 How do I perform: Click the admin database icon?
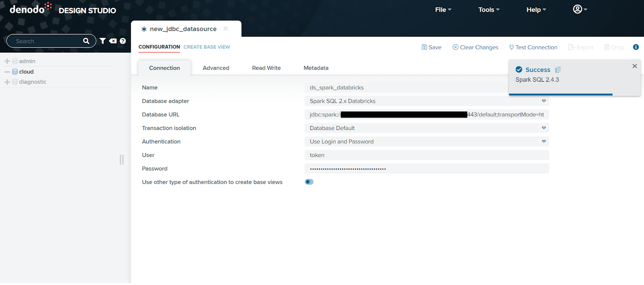15,61
